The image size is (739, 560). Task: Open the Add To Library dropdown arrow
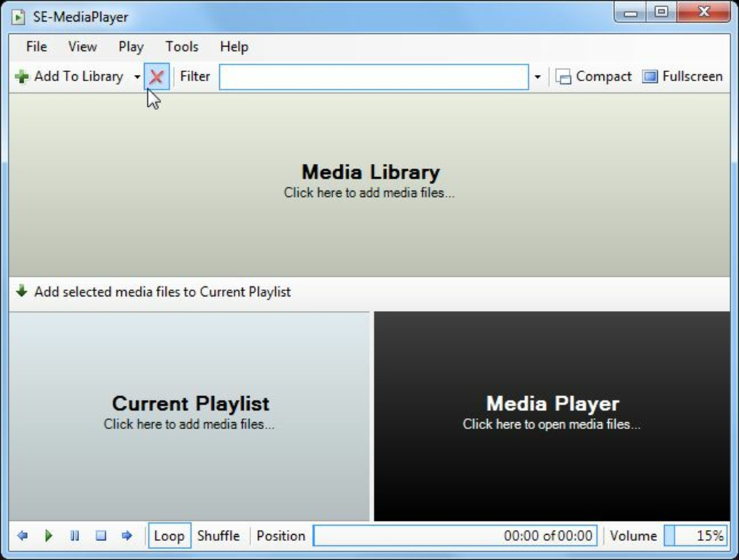[136, 77]
